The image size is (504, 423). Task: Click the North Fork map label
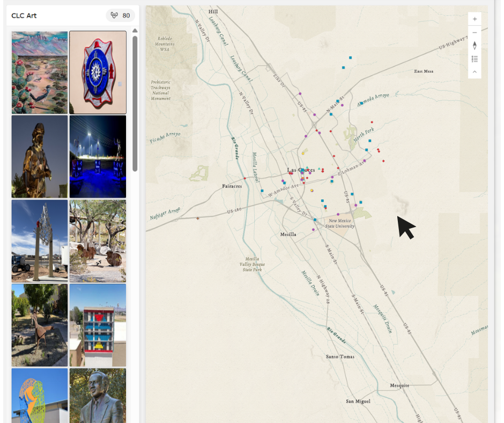[364, 135]
